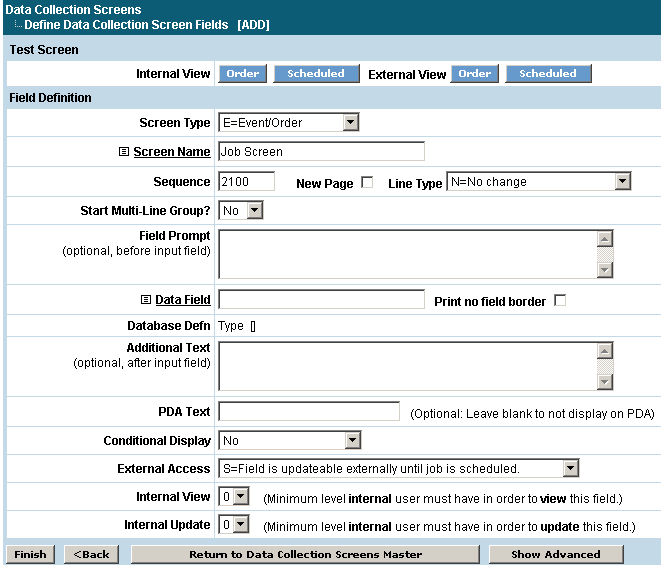The image size is (661, 565).
Task: Focus the Sequence input field
Action: [247, 182]
